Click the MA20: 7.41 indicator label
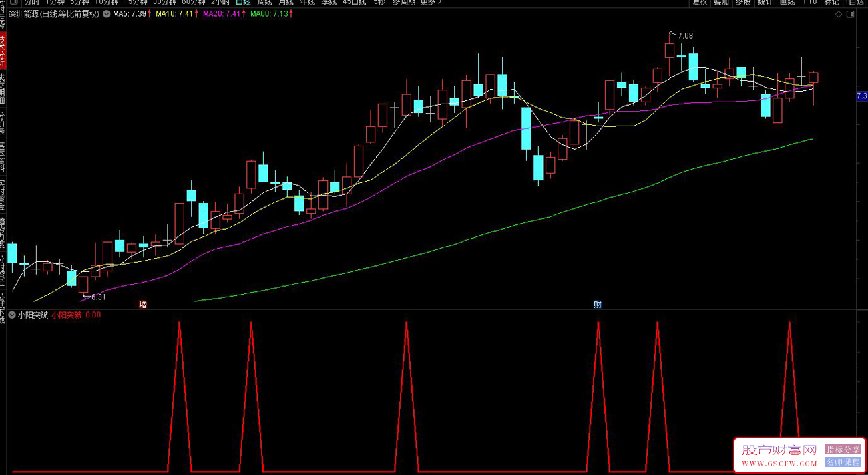 (224, 13)
